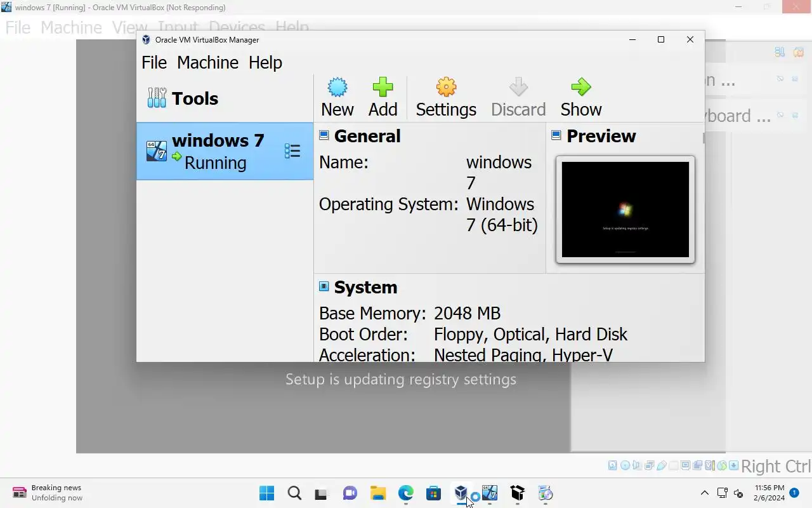Open Task View from the taskbar
The width and height of the screenshot is (812, 508).
322,493
